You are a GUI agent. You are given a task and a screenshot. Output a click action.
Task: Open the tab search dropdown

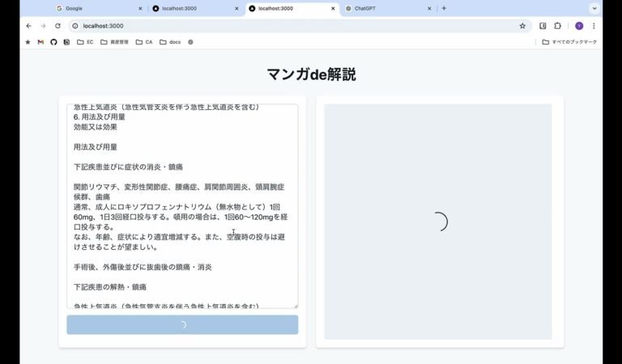[x=594, y=8]
